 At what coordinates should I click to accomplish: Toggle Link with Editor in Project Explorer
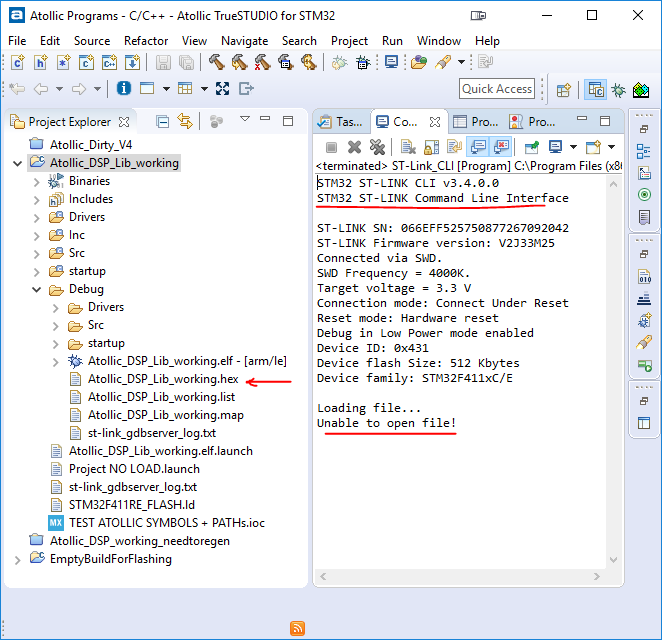(x=185, y=122)
